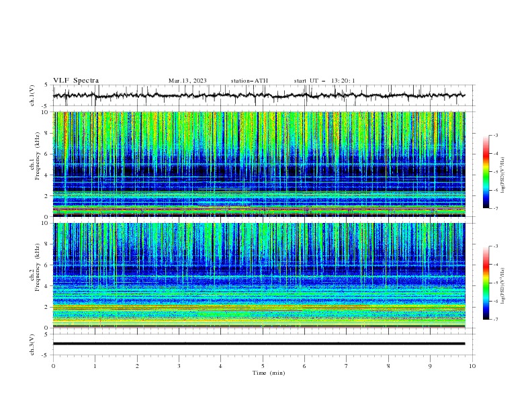532x411 pixels.
Task: Click the "0" tick label on Time axis
Action: click(x=53, y=366)
